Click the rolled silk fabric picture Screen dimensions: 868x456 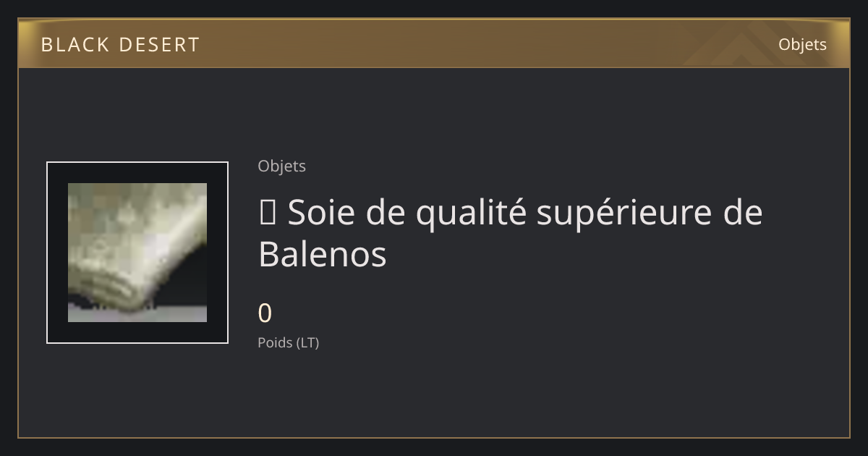137,253
